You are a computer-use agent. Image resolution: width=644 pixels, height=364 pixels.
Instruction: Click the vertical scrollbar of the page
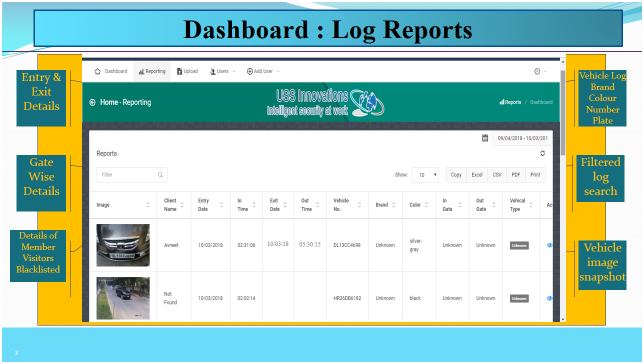click(x=563, y=112)
